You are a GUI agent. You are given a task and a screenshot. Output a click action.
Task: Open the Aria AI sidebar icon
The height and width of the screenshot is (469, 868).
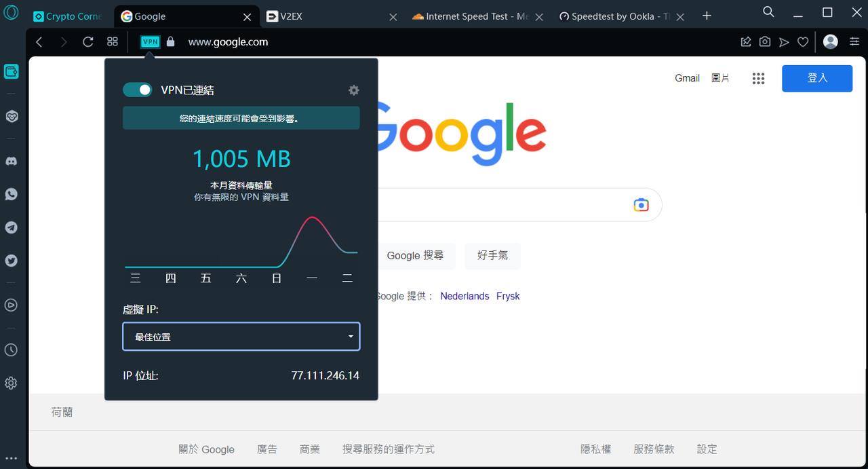pos(12,117)
